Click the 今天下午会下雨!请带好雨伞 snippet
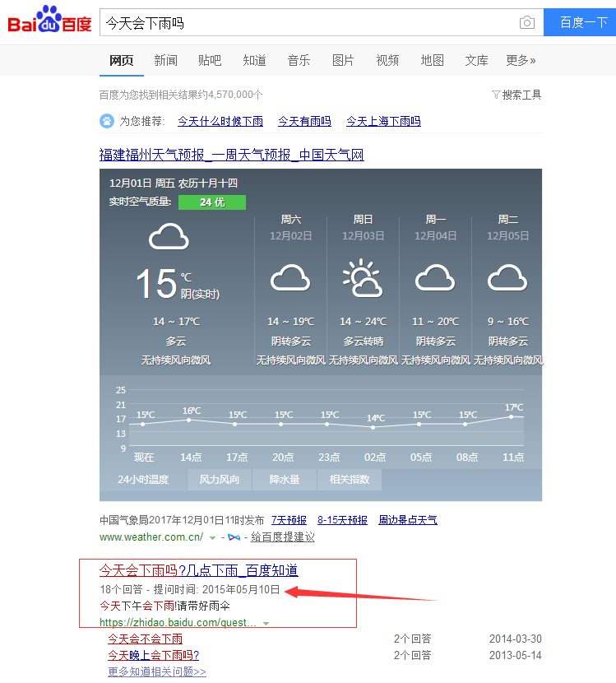616x683 pixels. 165,606
